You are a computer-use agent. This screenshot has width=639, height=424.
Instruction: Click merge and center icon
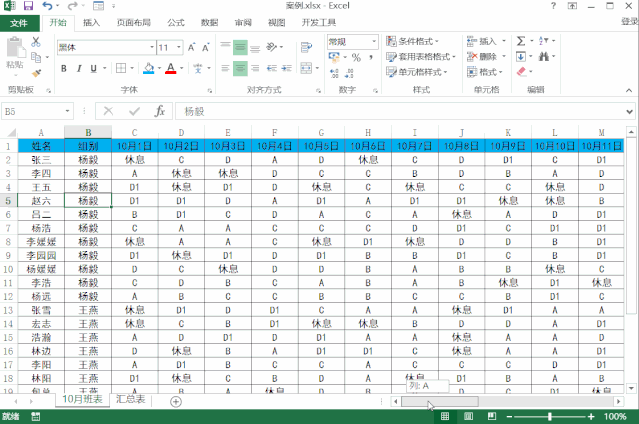306,68
